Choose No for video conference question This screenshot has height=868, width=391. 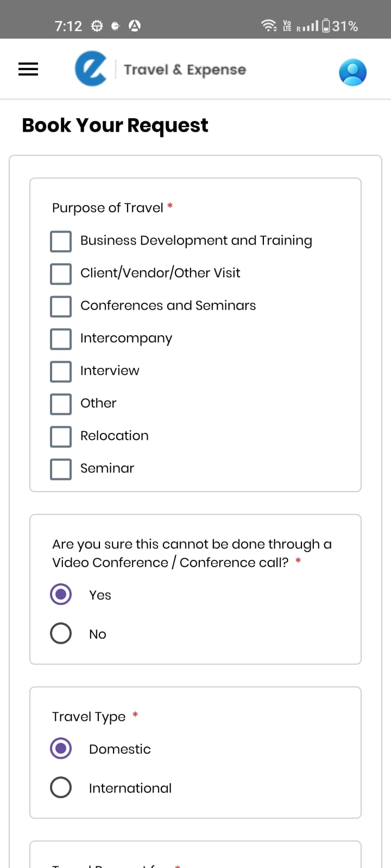[61, 633]
